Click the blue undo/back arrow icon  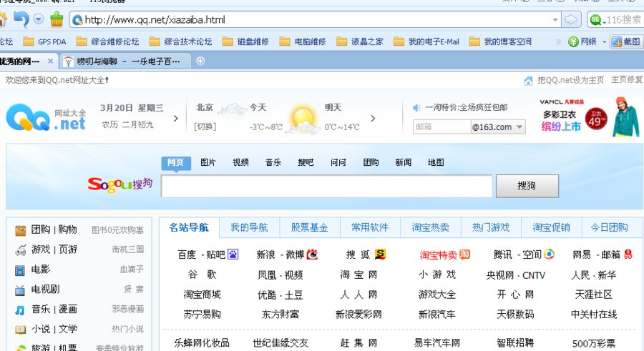(x=21, y=19)
